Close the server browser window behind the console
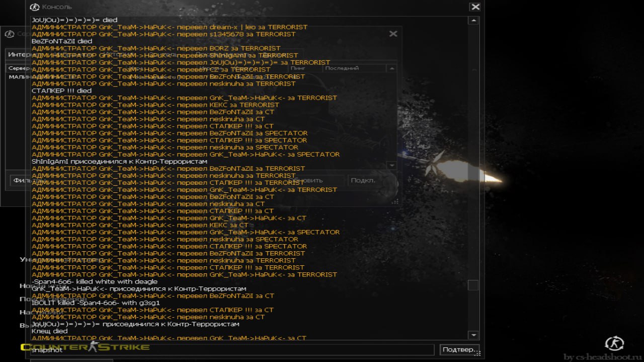The width and height of the screenshot is (644, 362). 393,34
